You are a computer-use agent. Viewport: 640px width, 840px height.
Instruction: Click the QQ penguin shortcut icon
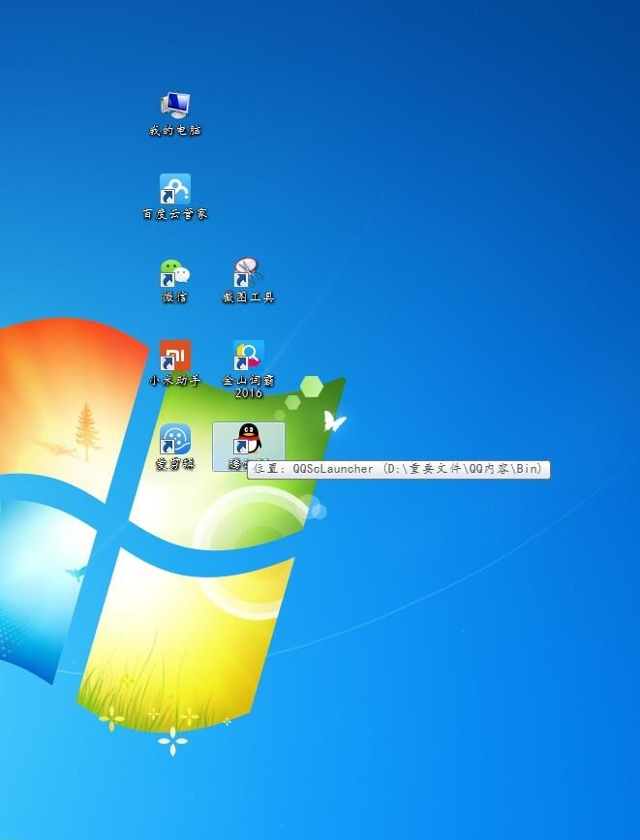coord(249,439)
